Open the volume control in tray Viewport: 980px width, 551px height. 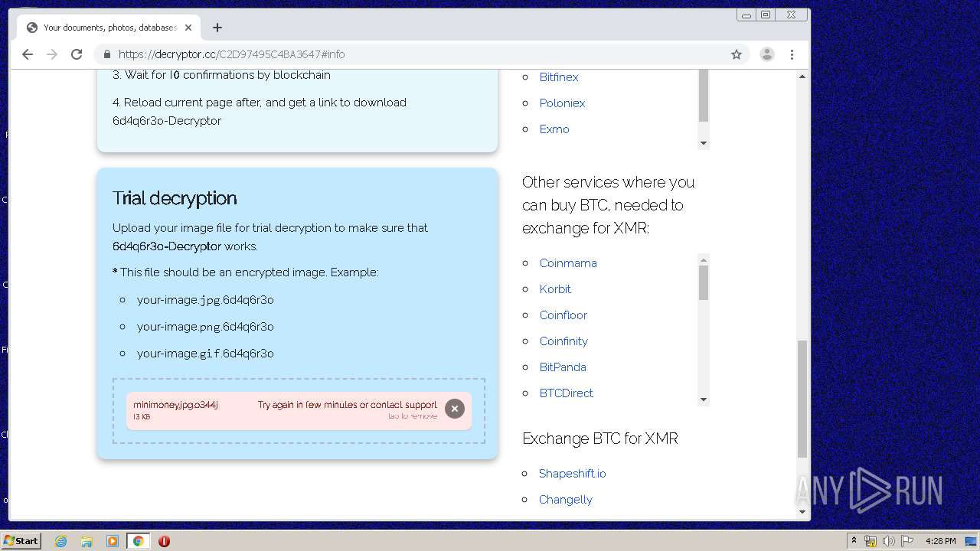[x=889, y=541]
